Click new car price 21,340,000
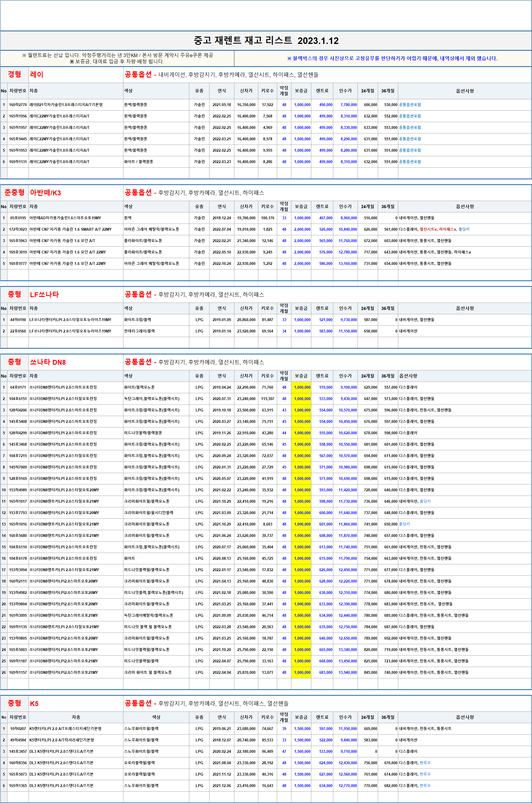This screenshot has height=803, width=532. point(246,241)
